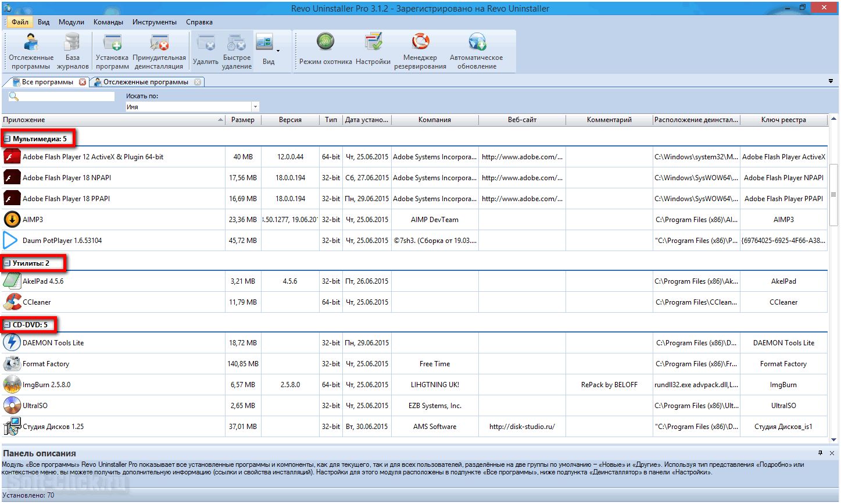The width and height of the screenshot is (841, 504).
Task: Open База журналов logs database
Action: point(73,50)
